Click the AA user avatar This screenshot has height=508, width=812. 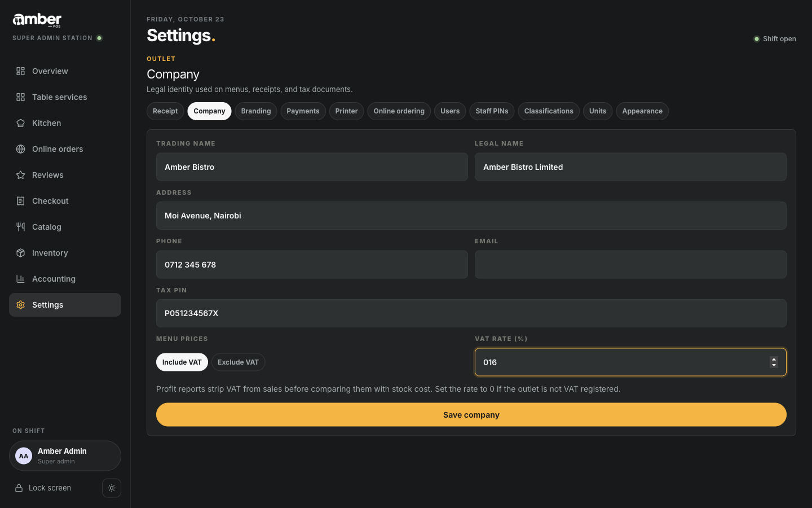click(x=24, y=456)
